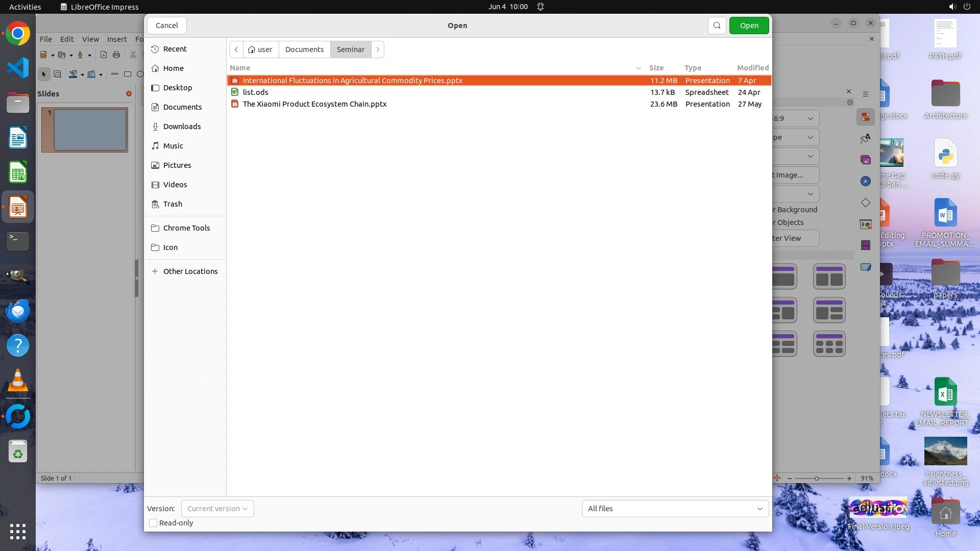Enable the Read-only checkbox
The image size is (980, 551).
tap(153, 523)
